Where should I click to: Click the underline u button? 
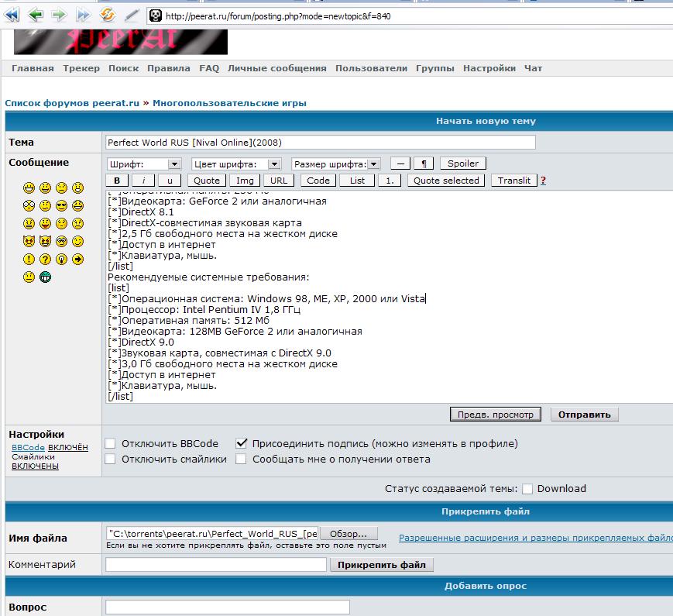pyautogui.click(x=170, y=181)
